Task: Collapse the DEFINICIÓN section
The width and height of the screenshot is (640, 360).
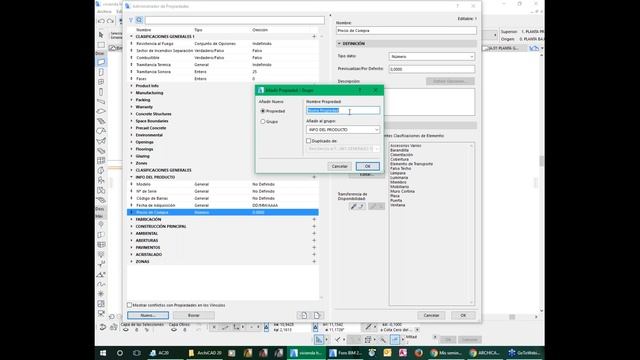Action: pyautogui.click(x=339, y=43)
